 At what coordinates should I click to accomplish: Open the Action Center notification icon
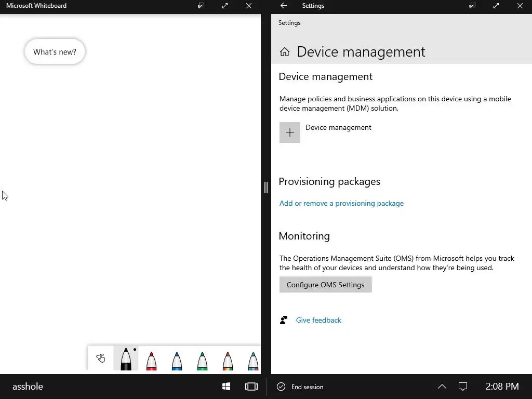click(463, 387)
